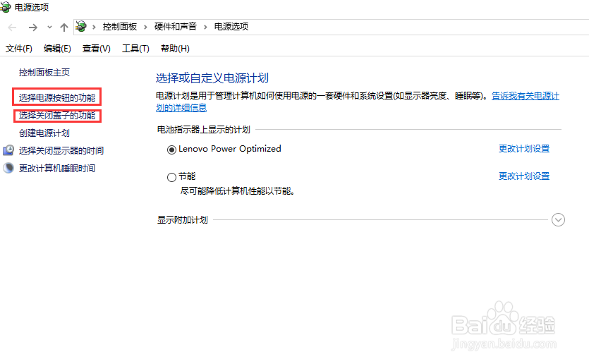The height and width of the screenshot is (364, 589).
Task: Open the 帮助(H) menu
Action: point(175,49)
